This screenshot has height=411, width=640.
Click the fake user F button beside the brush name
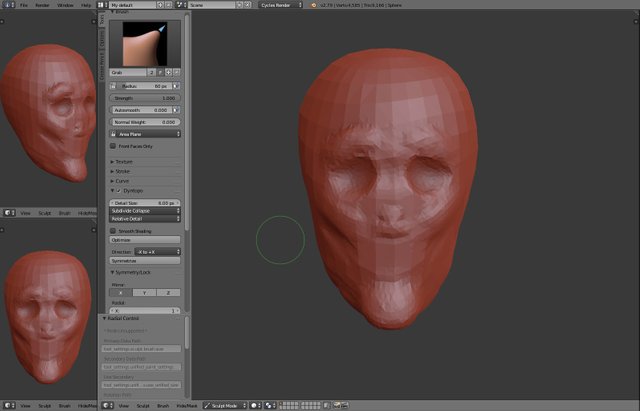(160, 73)
